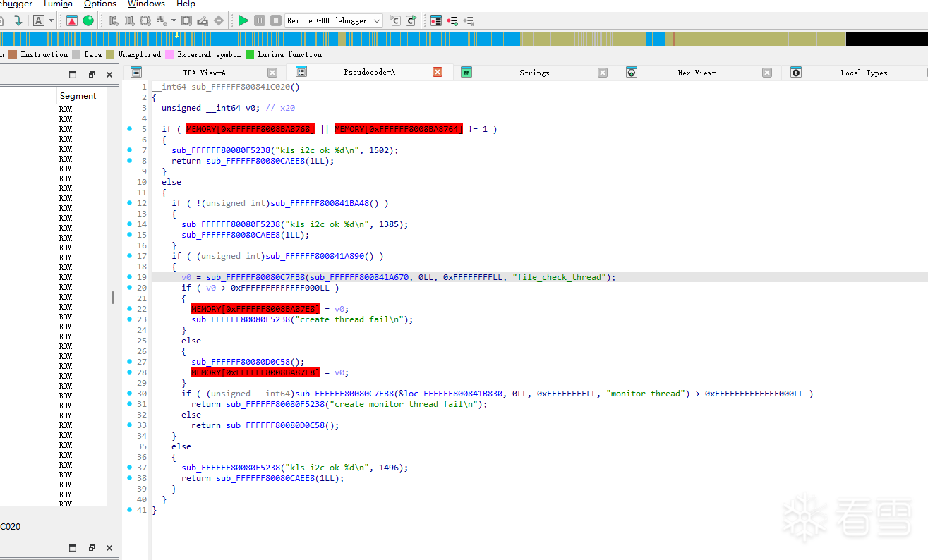Click the External symbol legend swatch
Viewport: 928px width, 560px height.
(x=169, y=54)
